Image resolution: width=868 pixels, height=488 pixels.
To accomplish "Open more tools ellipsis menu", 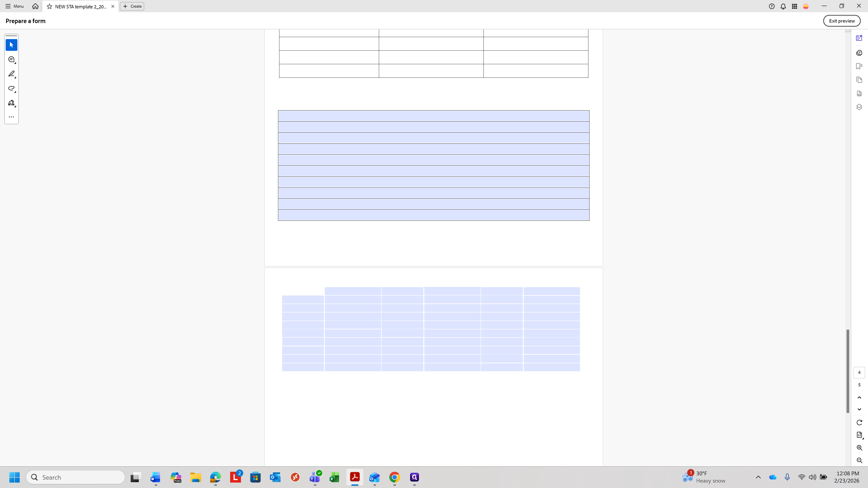I will [12, 117].
